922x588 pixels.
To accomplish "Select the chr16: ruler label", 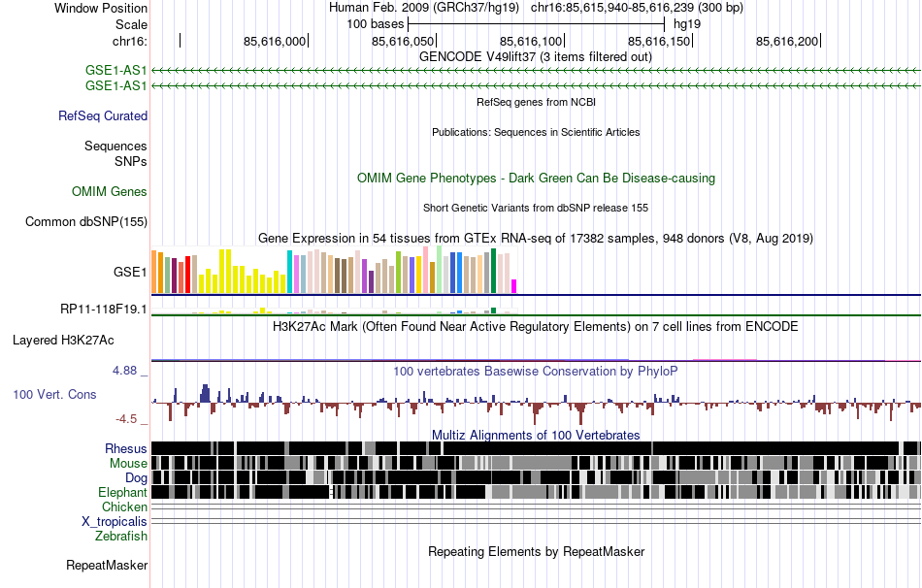I will [x=130, y=41].
